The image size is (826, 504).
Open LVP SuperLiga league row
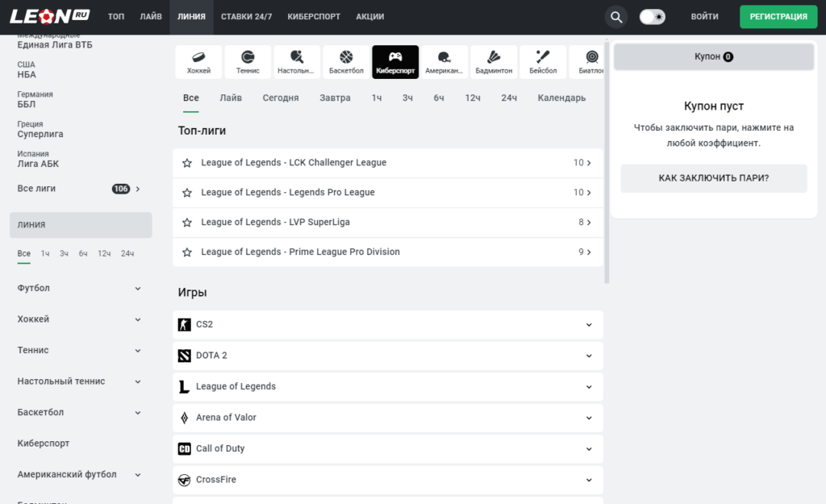click(388, 223)
